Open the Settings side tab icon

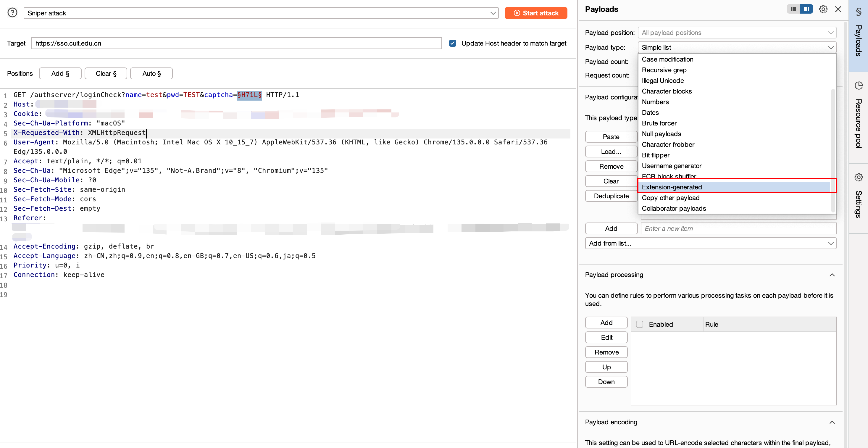858,177
